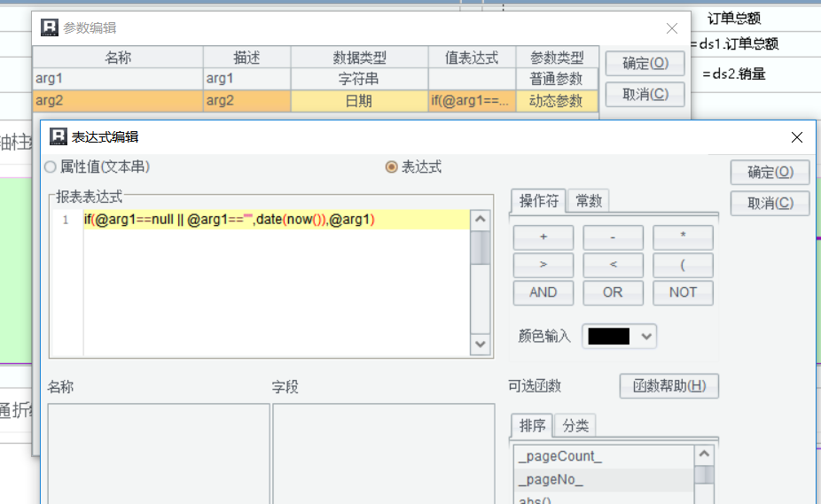Click the 描述 column header in 参数编辑

pyautogui.click(x=246, y=57)
